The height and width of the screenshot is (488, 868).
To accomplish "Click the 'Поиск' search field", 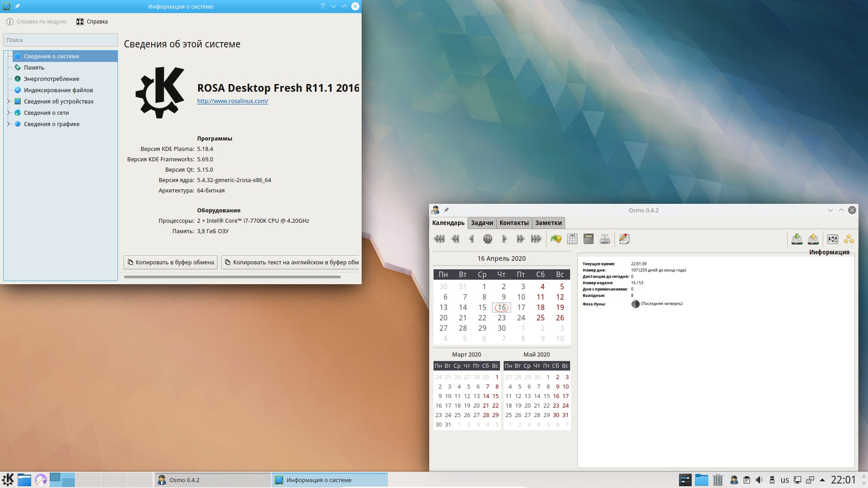I will (x=60, y=40).
